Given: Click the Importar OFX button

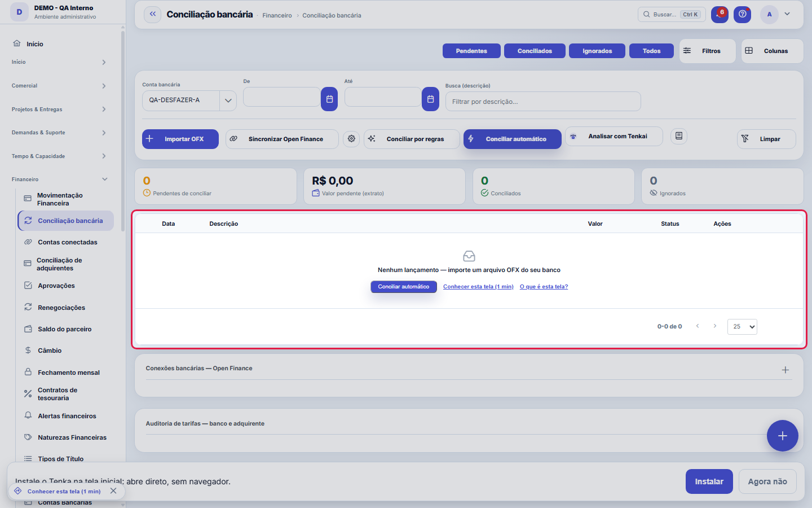Looking at the screenshot, I should click(180, 139).
